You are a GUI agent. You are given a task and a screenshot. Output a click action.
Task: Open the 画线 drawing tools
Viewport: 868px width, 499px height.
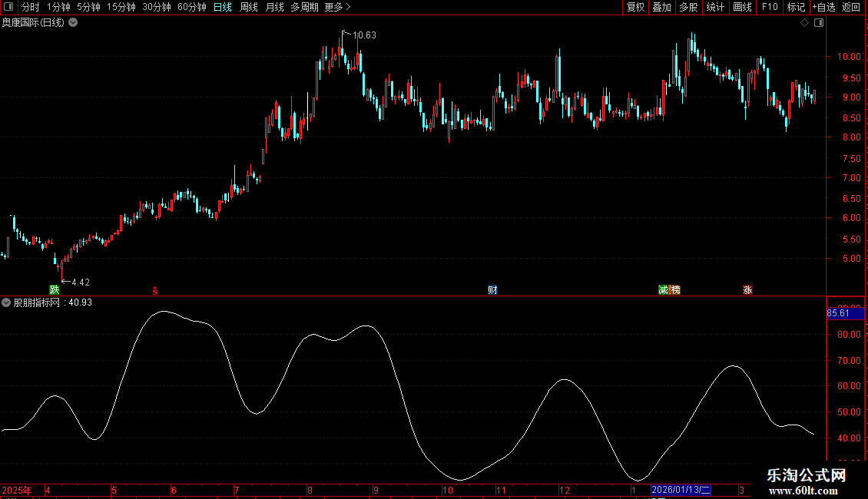[x=742, y=7]
